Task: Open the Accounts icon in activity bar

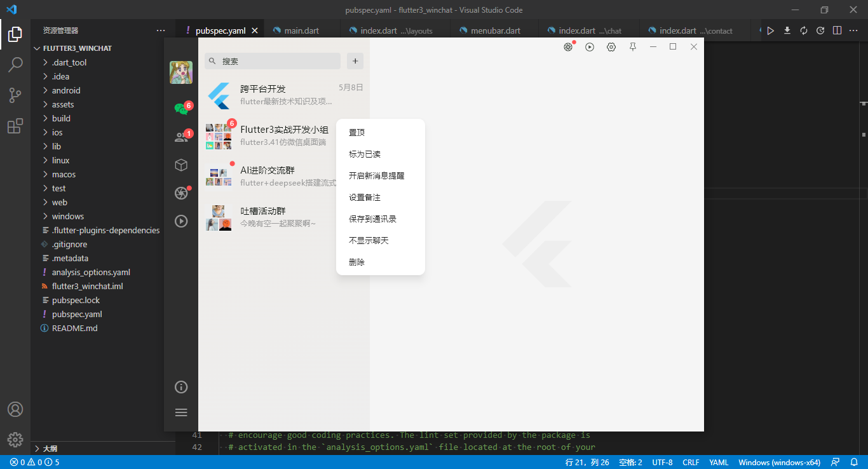Action: [15, 409]
